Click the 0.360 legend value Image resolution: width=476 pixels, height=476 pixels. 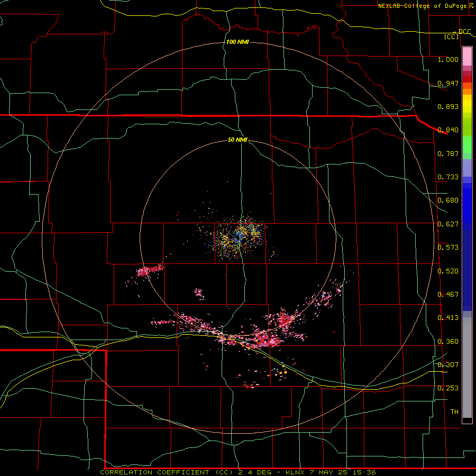pos(448,342)
